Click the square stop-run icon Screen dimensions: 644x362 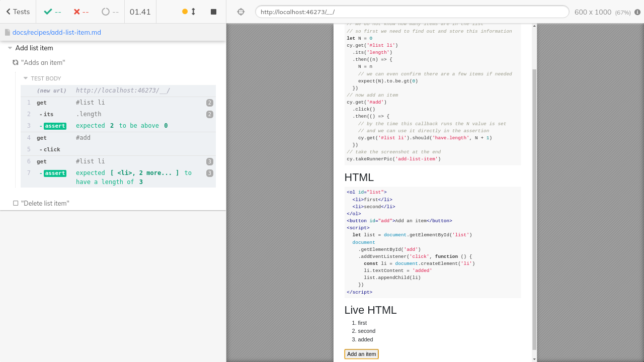(213, 11)
